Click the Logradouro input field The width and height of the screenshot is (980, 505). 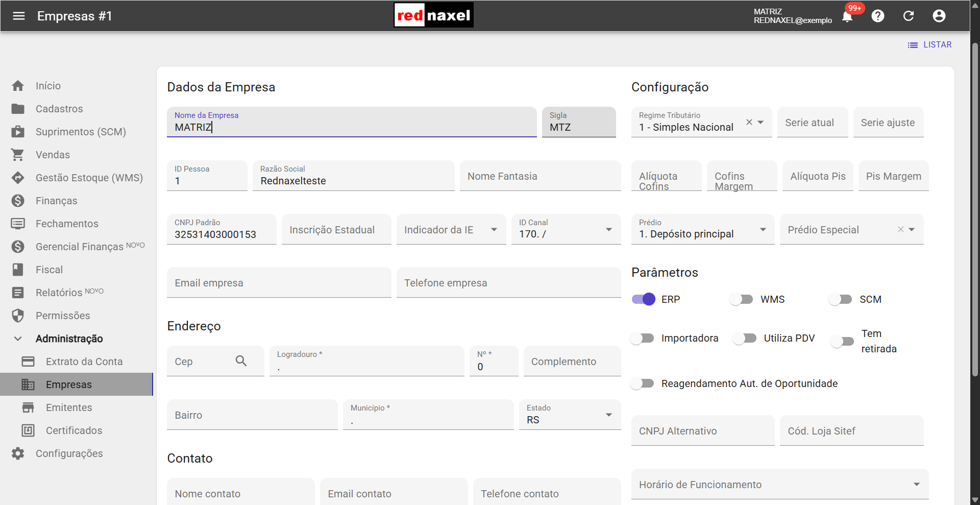coord(367,361)
